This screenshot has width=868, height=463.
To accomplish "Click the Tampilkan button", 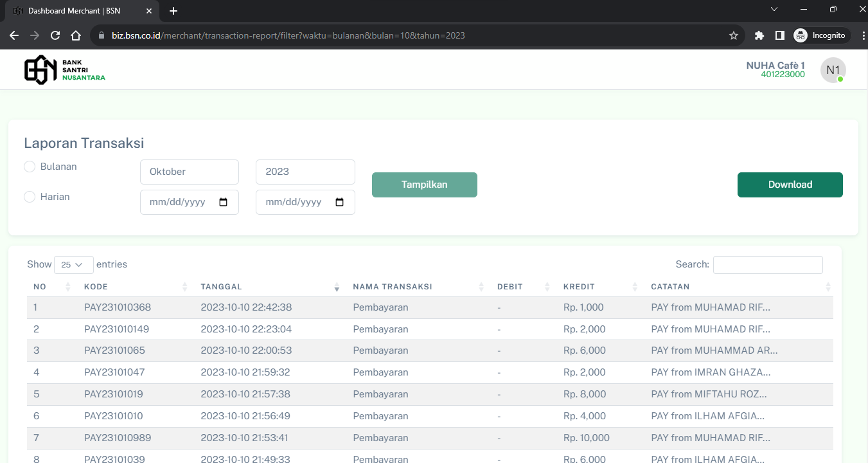I will tap(424, 185).
